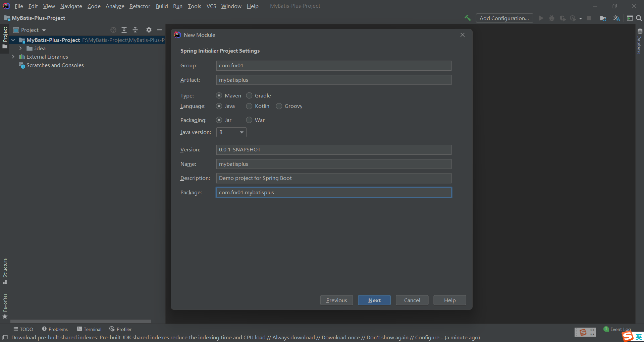This screenshot has width=644, height=342.
Task: Click the Build project hammer icon
Action: pyautogui.click(x=468, y=18)
